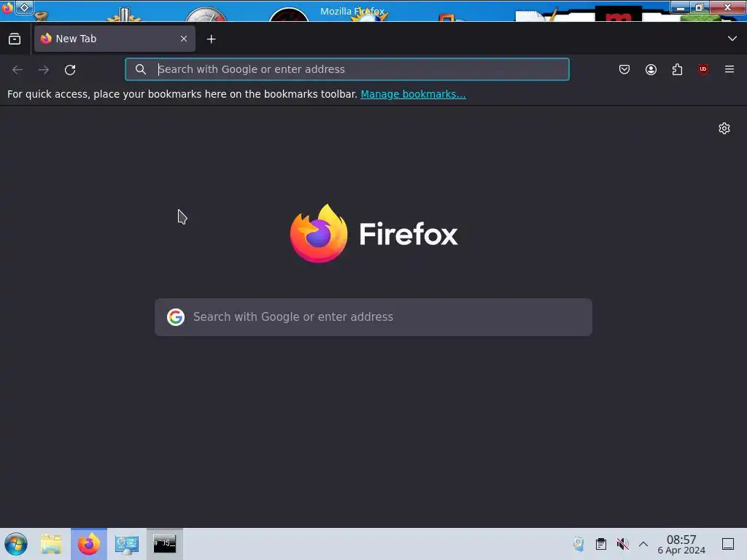Expand hidden system tray icons arrow
Image resolution: width=747 pixels, height=560 pixels.
coord(643,544)
